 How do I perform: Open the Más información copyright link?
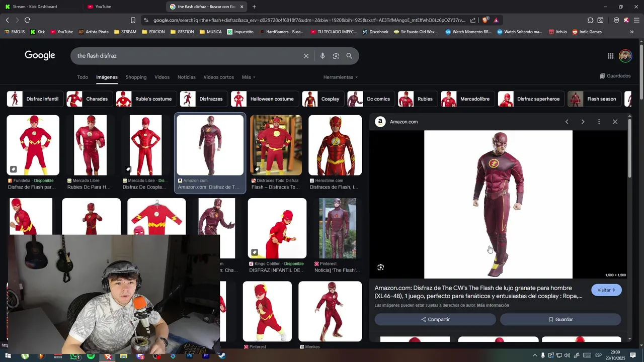point(493,305)
